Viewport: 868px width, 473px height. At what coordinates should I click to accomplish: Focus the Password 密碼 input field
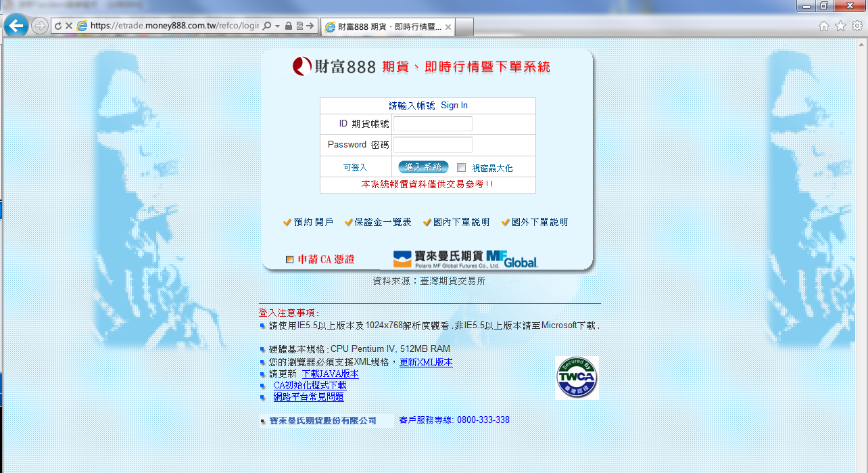point(433,145)
